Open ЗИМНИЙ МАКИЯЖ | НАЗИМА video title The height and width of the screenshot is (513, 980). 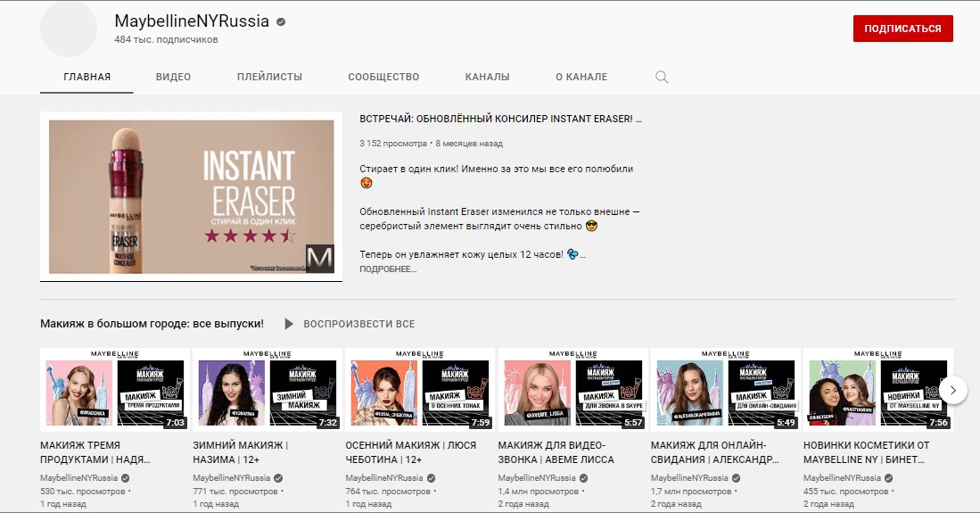pos(241,452)
